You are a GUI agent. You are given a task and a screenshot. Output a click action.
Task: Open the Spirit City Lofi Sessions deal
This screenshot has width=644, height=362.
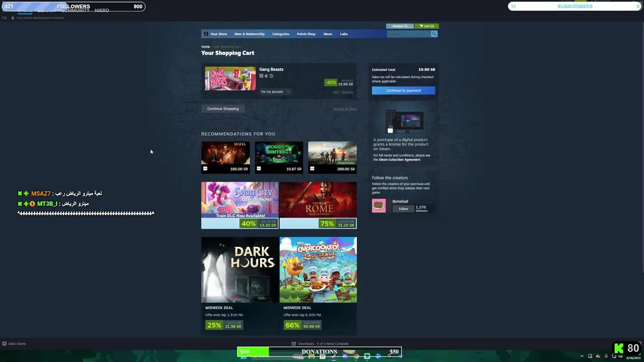point(240,205)
